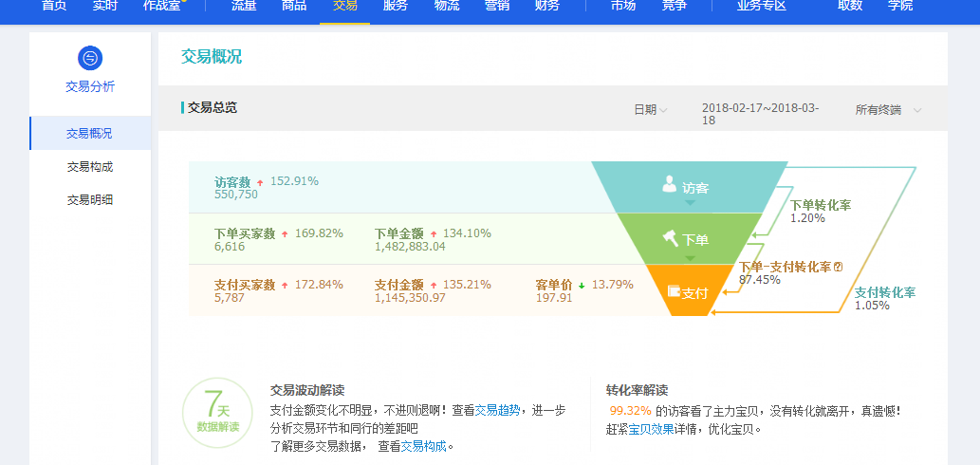
Task: Click the 宝贝效果 link
Action: coord(651,429)
